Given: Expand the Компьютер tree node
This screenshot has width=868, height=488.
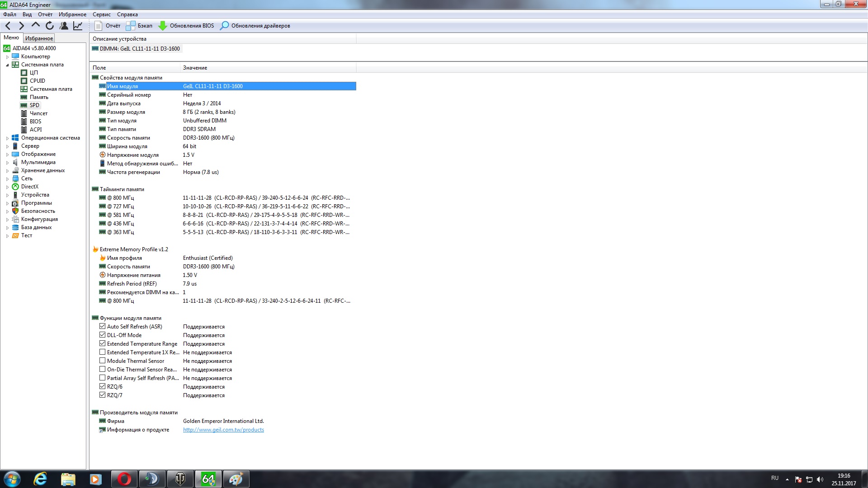Looking at the screenshot, I should point(7,57).
